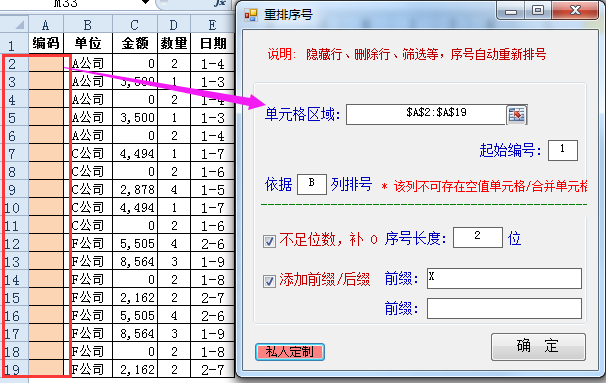Screen dimensions: 606x383
Task: Click the 重排序号 dialog title icon
Action: click(x=251, y=15)
